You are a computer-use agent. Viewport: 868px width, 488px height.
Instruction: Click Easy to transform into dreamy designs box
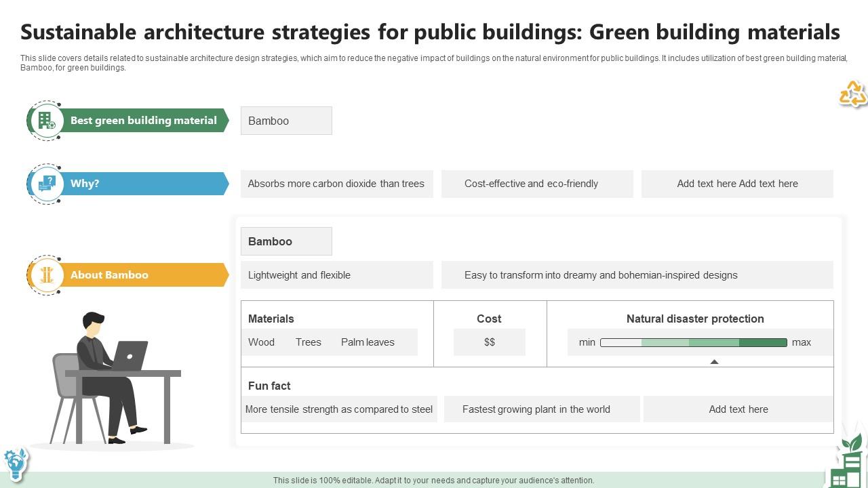[637, 275]
